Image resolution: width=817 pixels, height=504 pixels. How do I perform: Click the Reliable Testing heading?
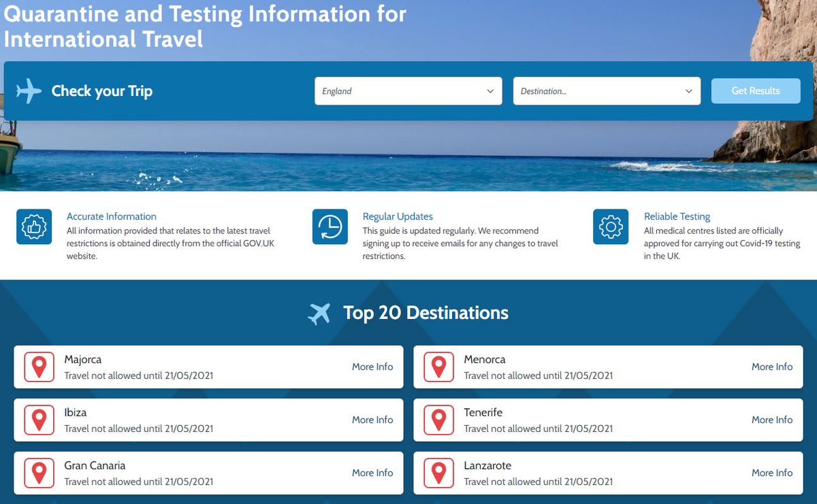coord(677,216)
